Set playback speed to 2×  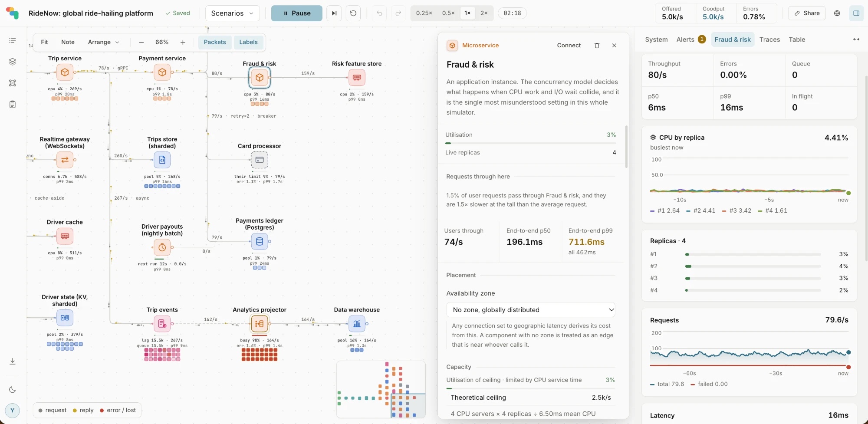[x=484, y=13]
